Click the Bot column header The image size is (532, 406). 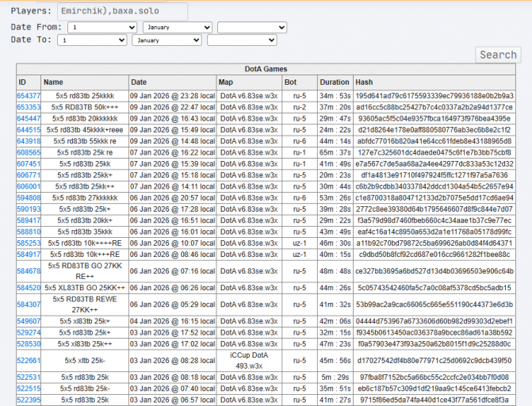pos(300,82)
